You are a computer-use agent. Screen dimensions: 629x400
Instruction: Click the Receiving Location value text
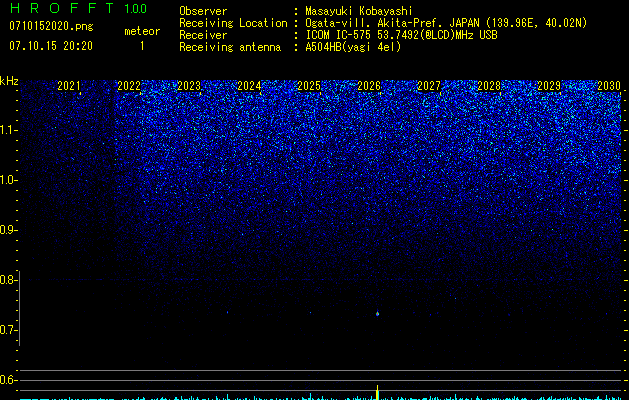click(x=446, y=23)
